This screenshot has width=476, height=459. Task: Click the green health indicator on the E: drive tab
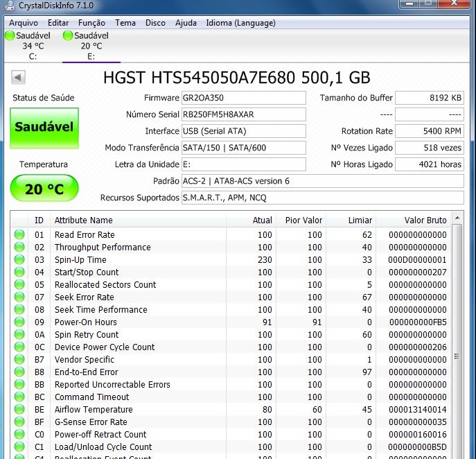pos(68,35)
